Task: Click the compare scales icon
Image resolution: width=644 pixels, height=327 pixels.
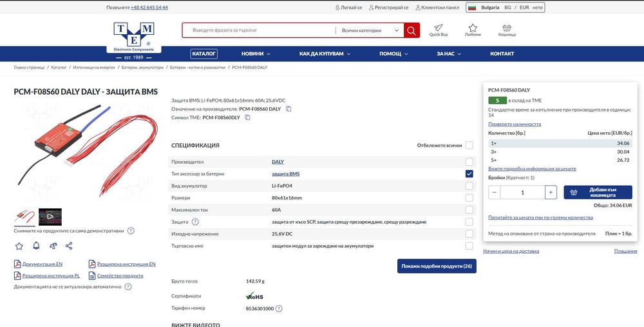Action: click(53, 246)
